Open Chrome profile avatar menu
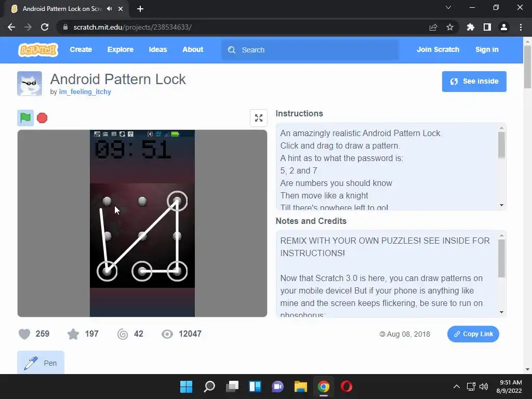Viewport: 532px width, 399px height. pos(504,27)
